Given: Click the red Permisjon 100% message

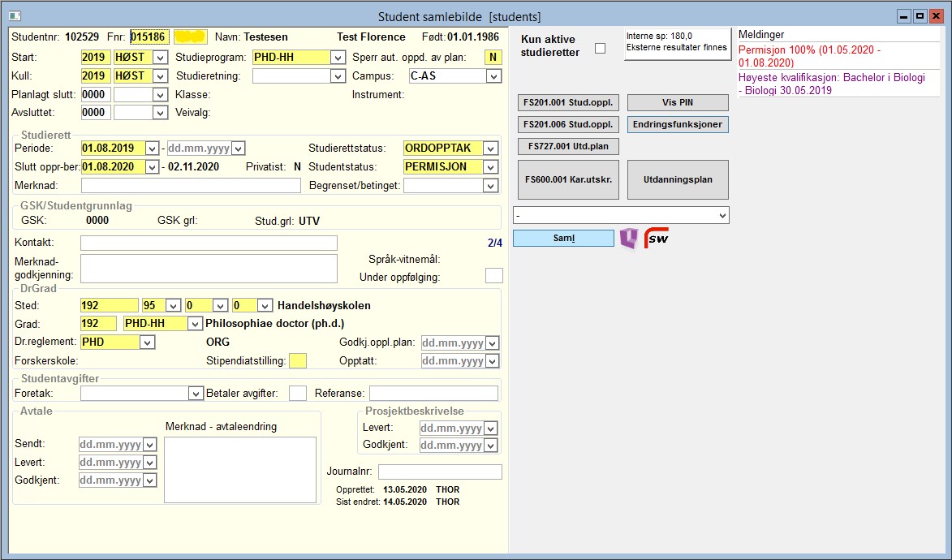Looking at the screenshot, I should pos(809,56).
